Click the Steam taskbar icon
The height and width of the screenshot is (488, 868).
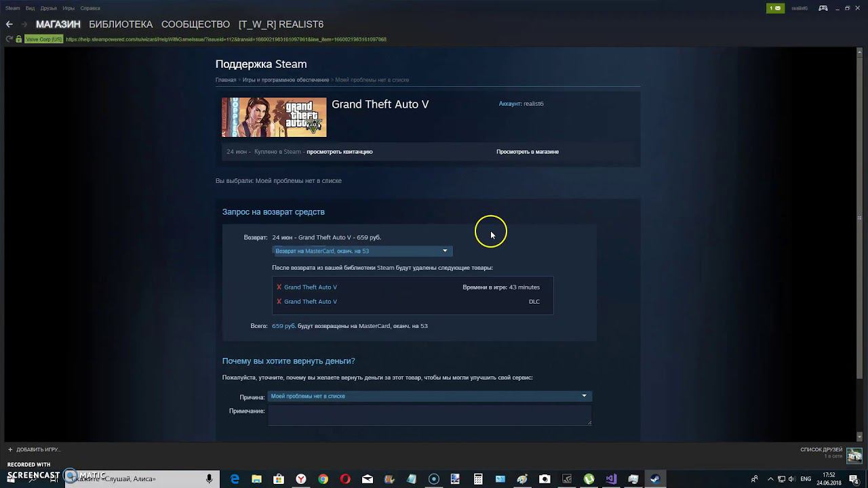(655, 479)
